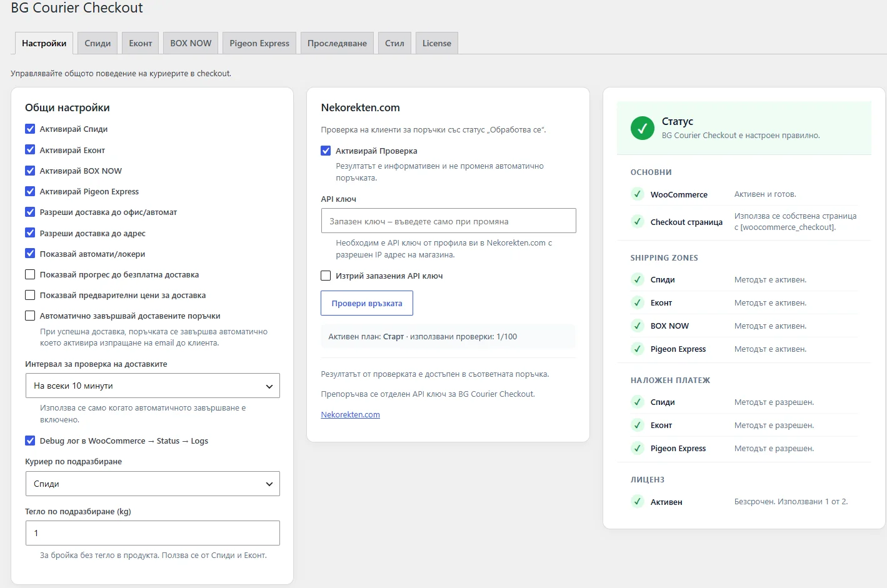887x588 pixels.
Task: Toggle the Активирай Еконт checkbox
Action: pos(30,150)
